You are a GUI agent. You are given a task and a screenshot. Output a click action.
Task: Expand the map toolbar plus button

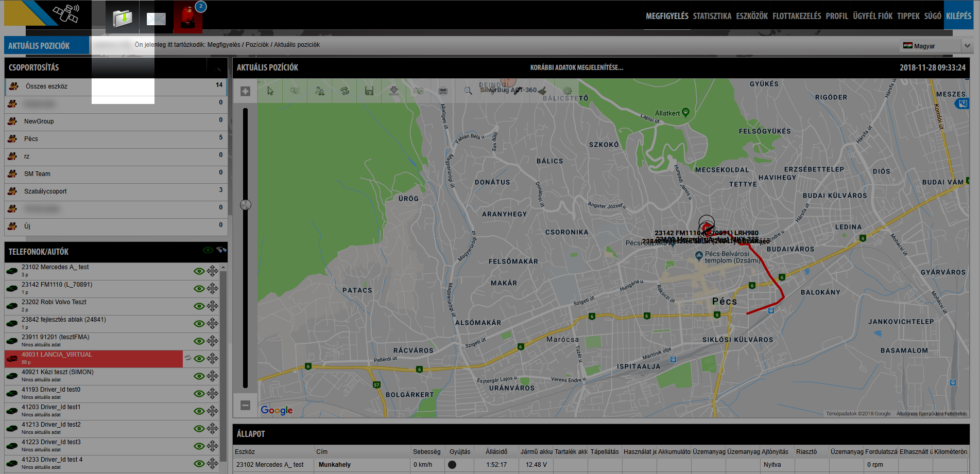(246, 91)
